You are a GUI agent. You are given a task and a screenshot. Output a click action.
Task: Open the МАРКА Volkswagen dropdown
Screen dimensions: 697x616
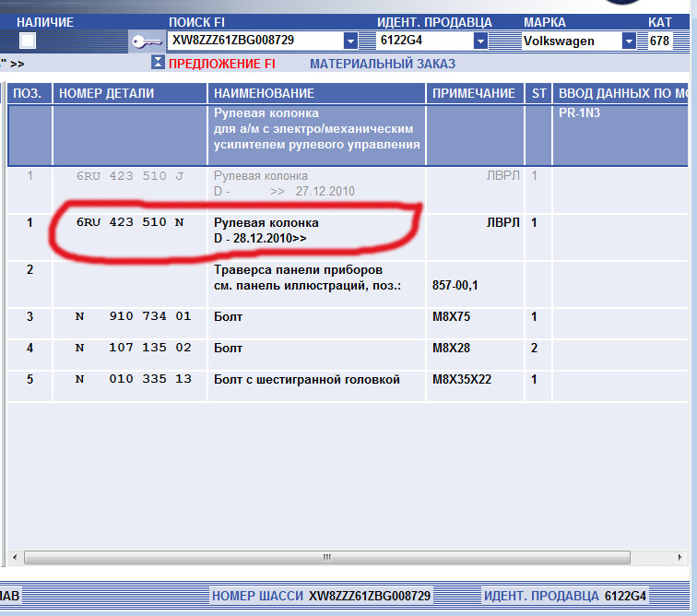click(629, 41)
